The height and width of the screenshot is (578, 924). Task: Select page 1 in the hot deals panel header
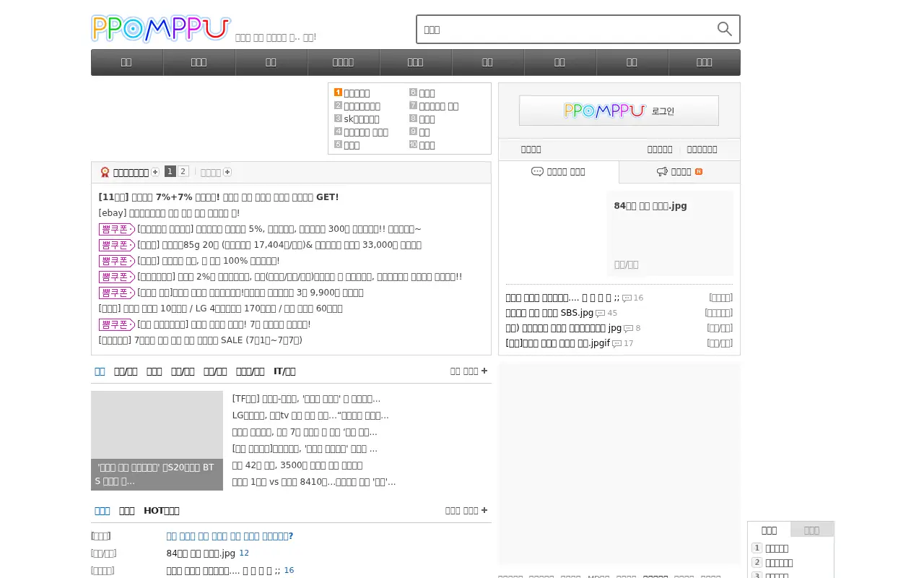170,171
